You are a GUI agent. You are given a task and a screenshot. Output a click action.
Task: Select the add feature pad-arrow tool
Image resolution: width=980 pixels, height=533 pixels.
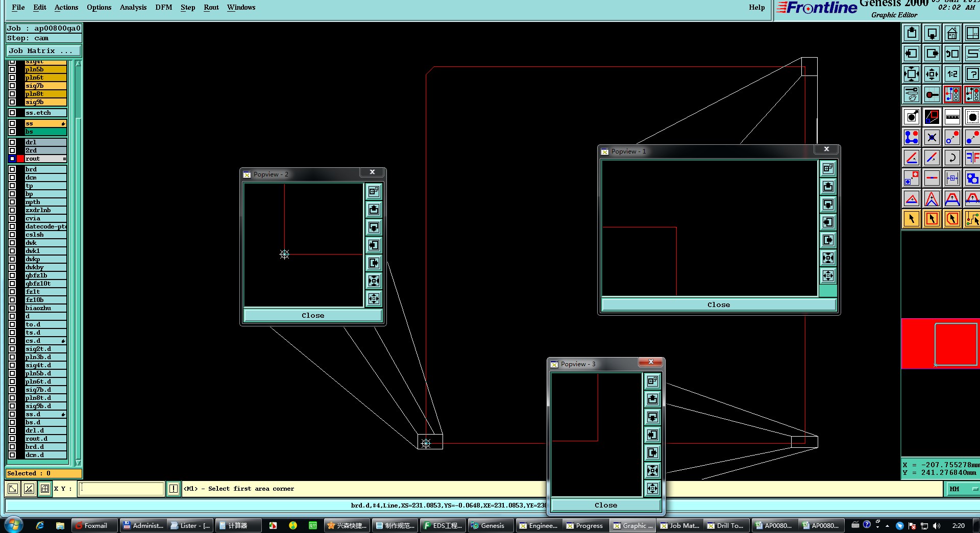point(912,117)
